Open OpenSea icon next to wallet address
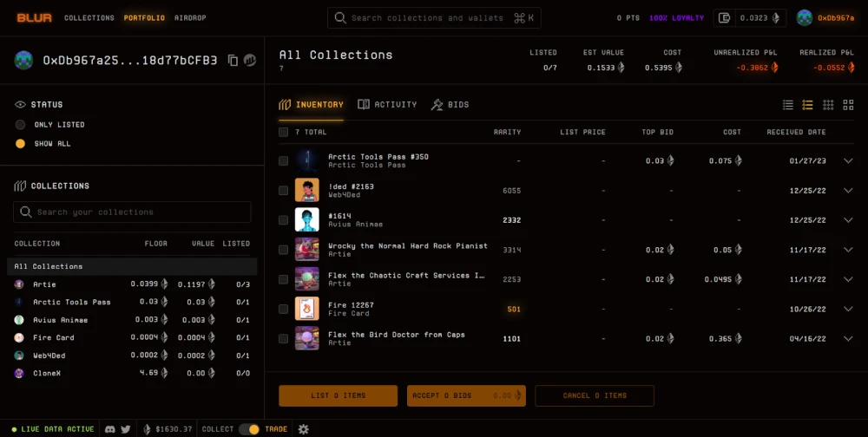The width and height of the screenshot is (868, 437). coord(250,61)
